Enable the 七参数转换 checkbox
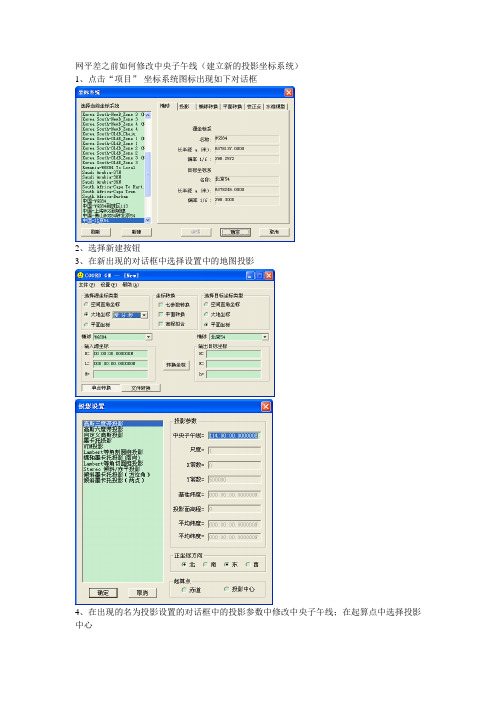496x702 pixels. (x=161, y=304)
